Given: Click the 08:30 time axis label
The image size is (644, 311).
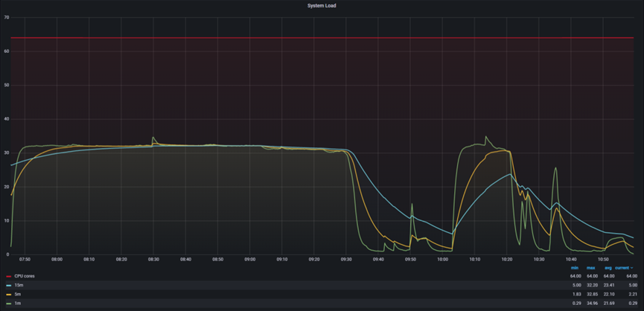Looking at the screenshot, I should coord(153,260).
